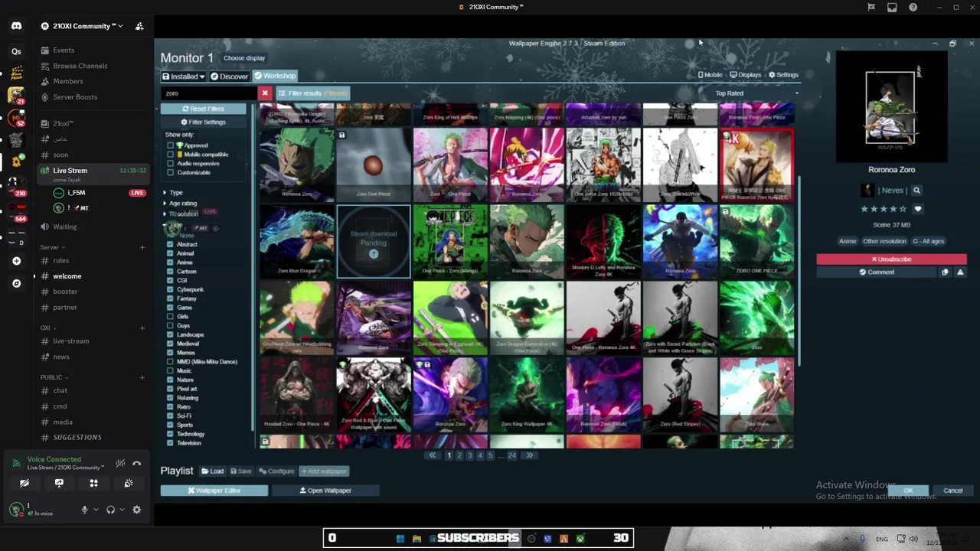The width and height of the screenshot is (980, 551).
Task: Rate Roronoa Zoro with the fifth star
Action: [903, 209]
